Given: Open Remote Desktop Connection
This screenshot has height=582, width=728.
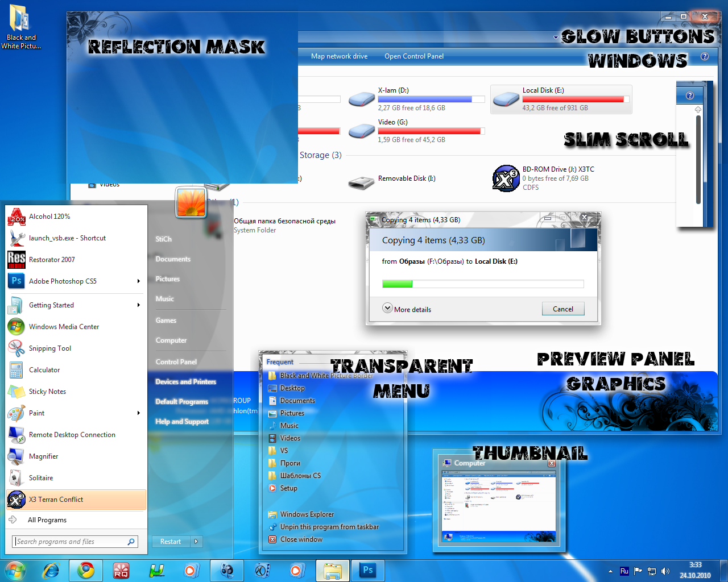Looking at the screenshot, I should click(76, 435).
